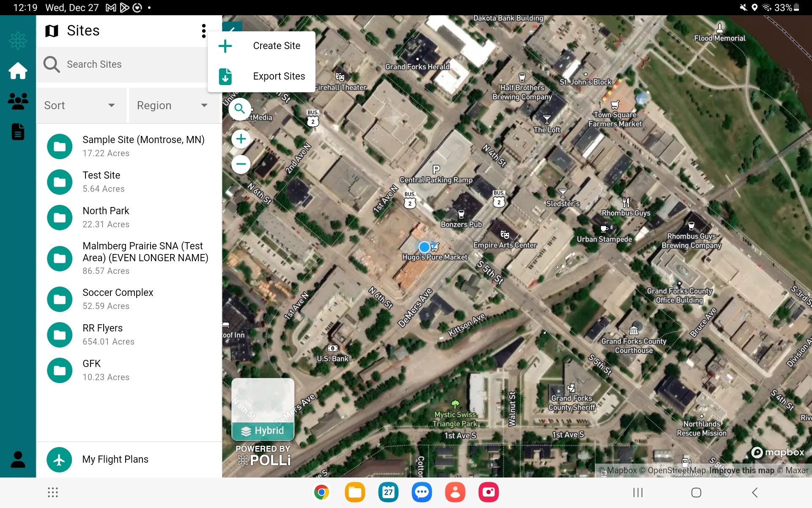Open the team members icon in sidebar
Screen dimensions: 812x508
[18, 101]
